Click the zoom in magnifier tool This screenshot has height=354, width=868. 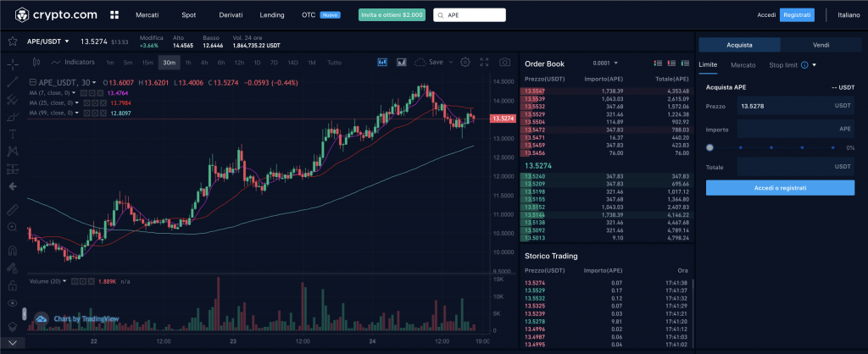coord(12,227)
